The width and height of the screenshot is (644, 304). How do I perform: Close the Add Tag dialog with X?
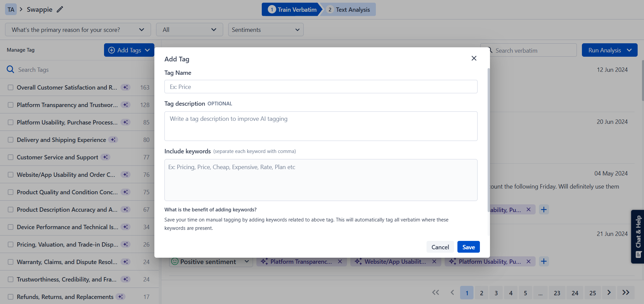point(474,58)
